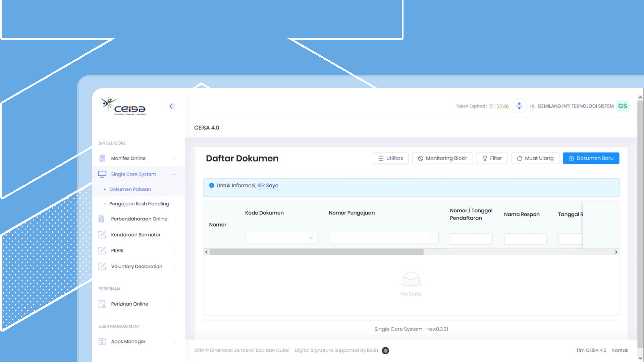The height and width of the screenshot is (362, 644).
Task: Open the Kode Dokumen filter dropdown
Action: 281,238
